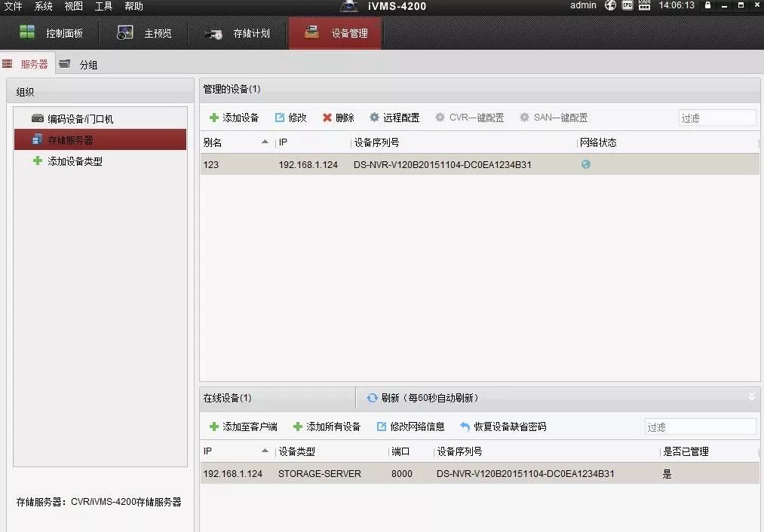Click the 设备类型 column header
764x532 pixels.
[x=331, y=451]
